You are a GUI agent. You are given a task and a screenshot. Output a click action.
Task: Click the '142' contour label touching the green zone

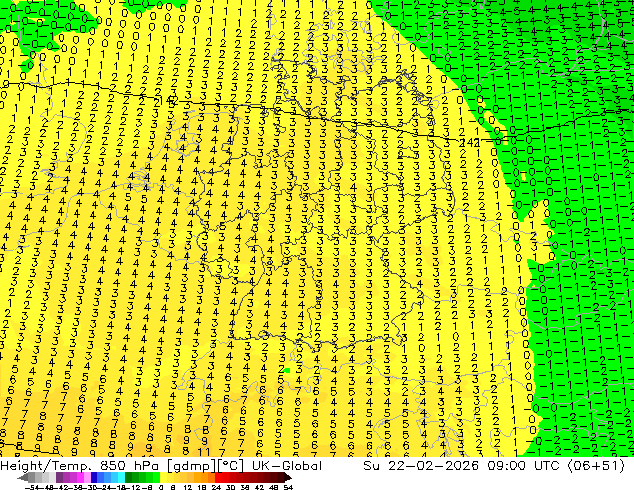(470, 143)
